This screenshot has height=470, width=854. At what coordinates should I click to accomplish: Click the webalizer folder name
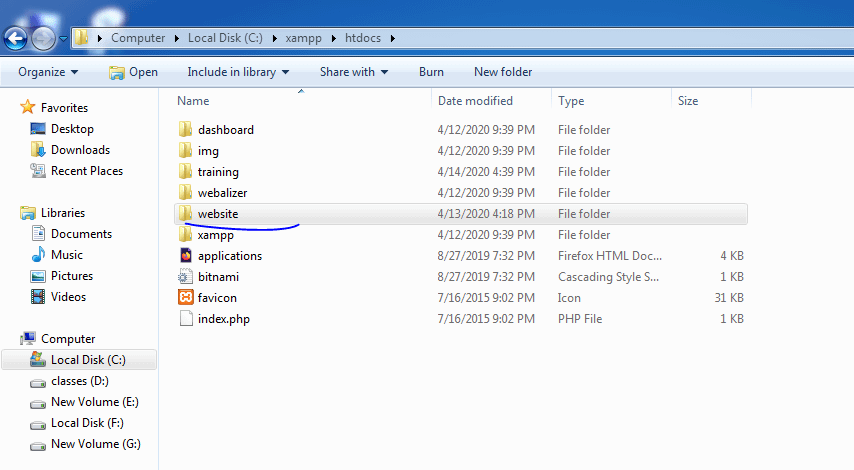click(x=222, y=193)
